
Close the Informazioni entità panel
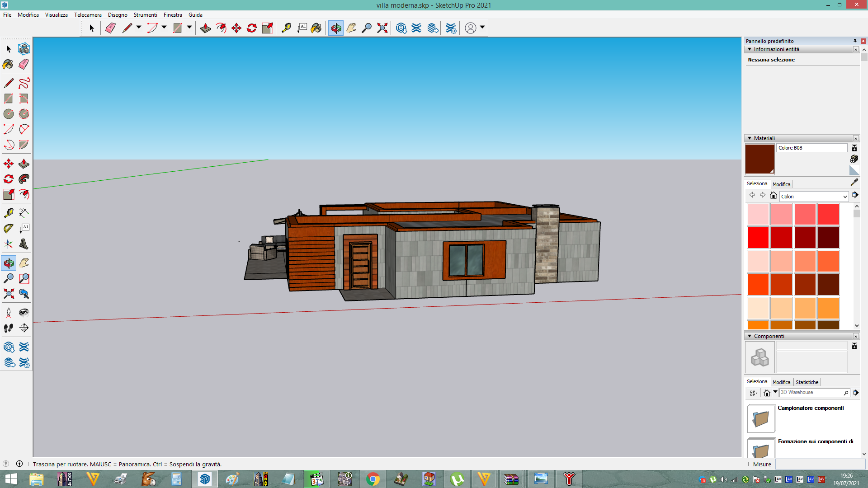[x=856, y=49]
